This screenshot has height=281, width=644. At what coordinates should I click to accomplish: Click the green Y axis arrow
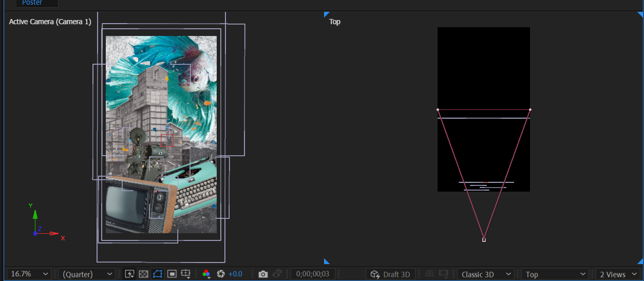(x=35, y=220)
